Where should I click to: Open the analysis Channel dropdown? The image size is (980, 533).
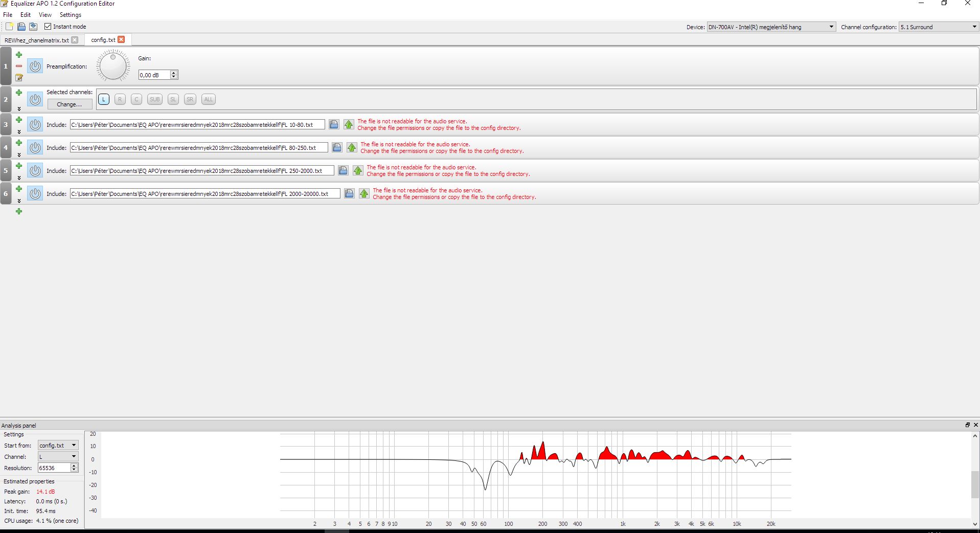[x=58, y=457]
